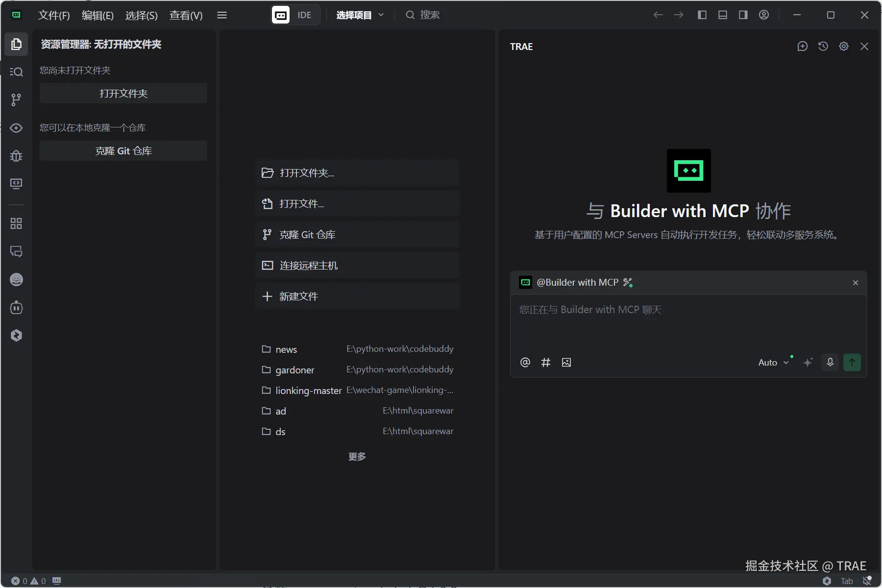
Task: Start a new chat in TRAE panel
Action: click(x=803, y=46)
